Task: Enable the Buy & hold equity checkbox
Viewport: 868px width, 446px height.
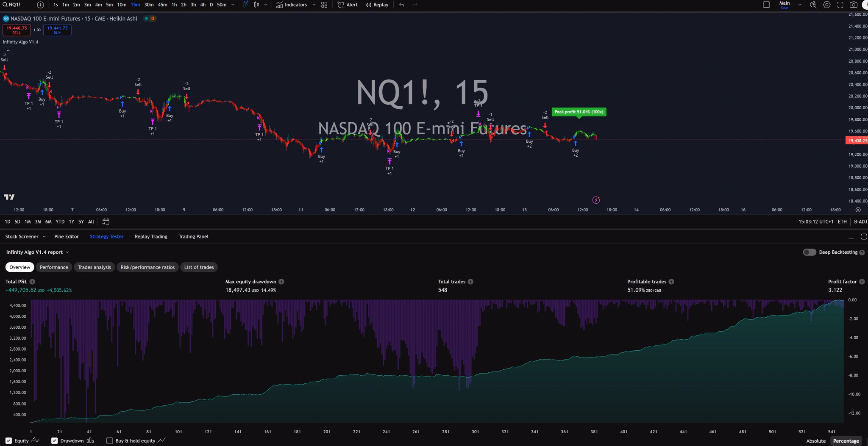Action: 109,440
